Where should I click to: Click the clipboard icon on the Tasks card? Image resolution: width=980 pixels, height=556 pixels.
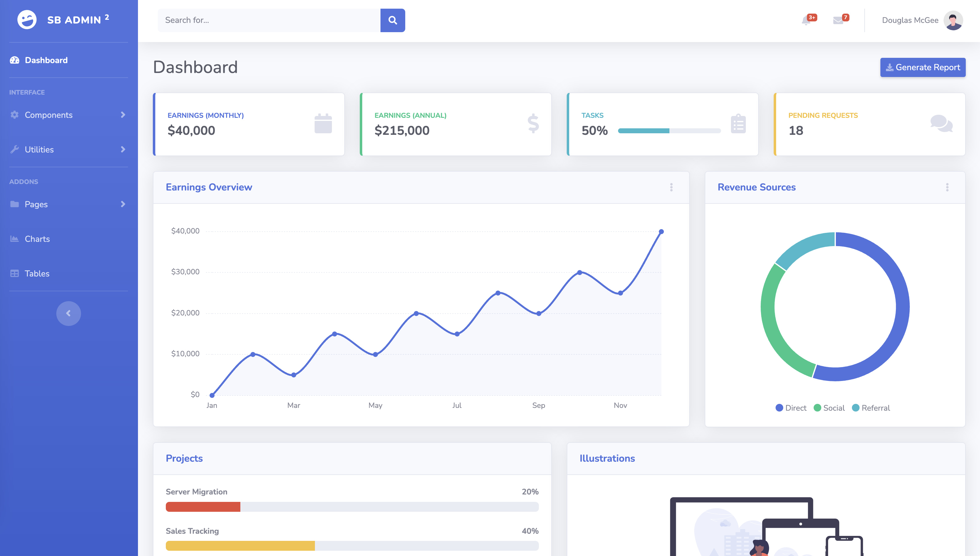737,122
